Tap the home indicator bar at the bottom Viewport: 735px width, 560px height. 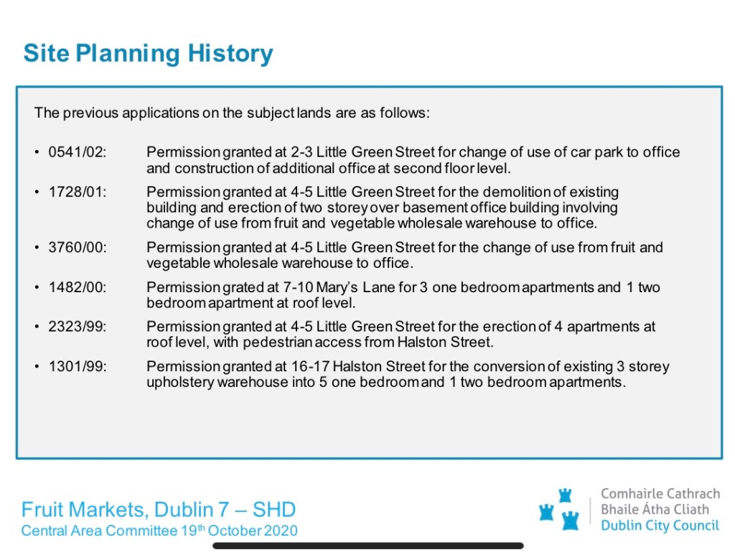coord(367,546)
